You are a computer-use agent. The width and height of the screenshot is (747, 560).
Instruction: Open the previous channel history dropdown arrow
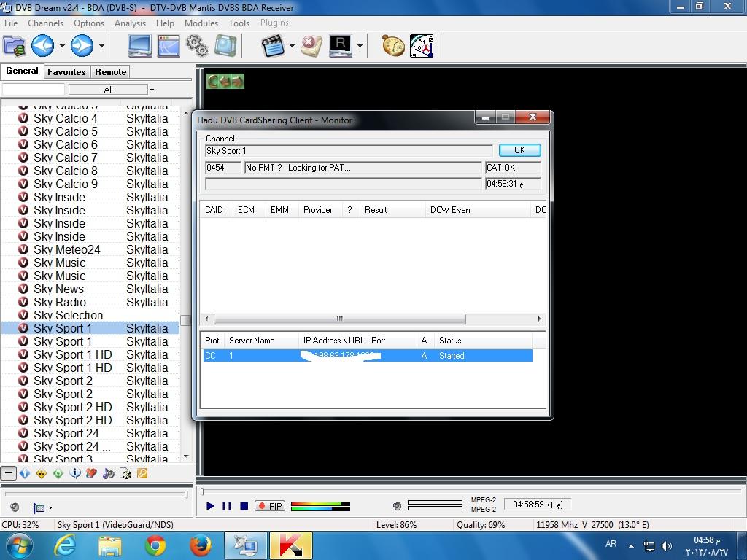63,46
